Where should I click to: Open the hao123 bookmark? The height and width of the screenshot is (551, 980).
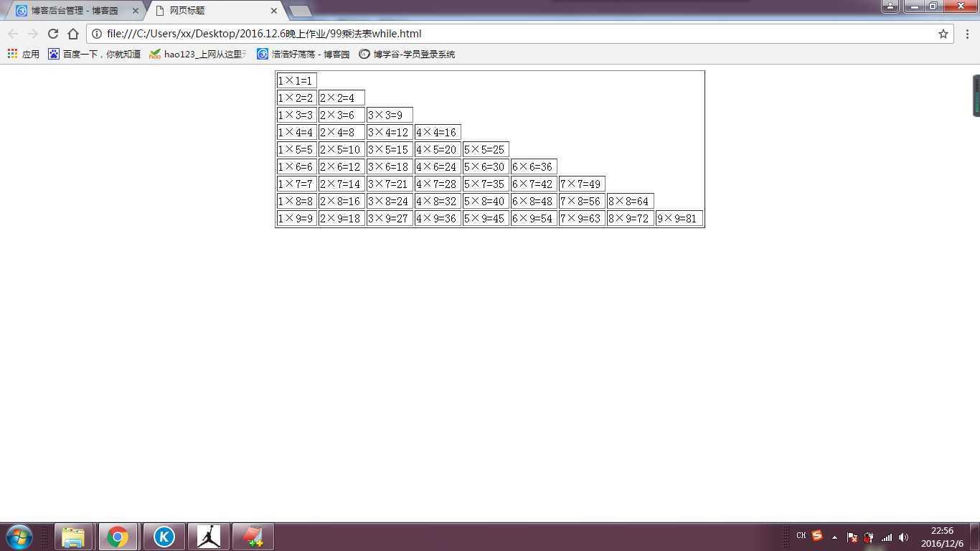pos(198,54)
